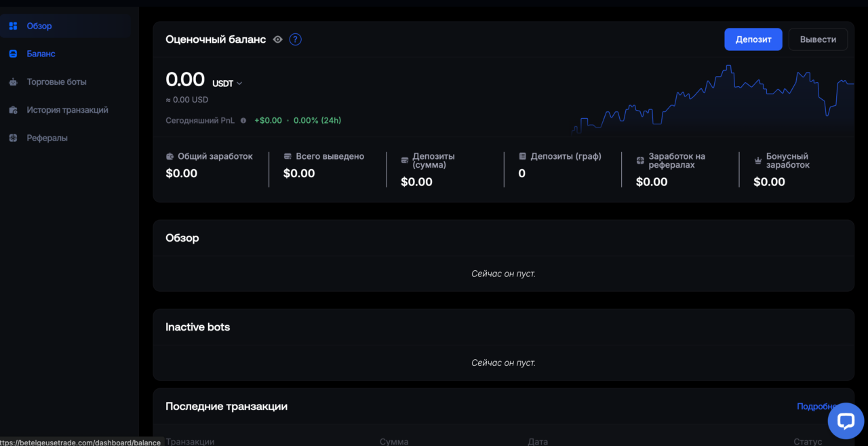Toggle balance visibility with eye icon

coord(277,39)
